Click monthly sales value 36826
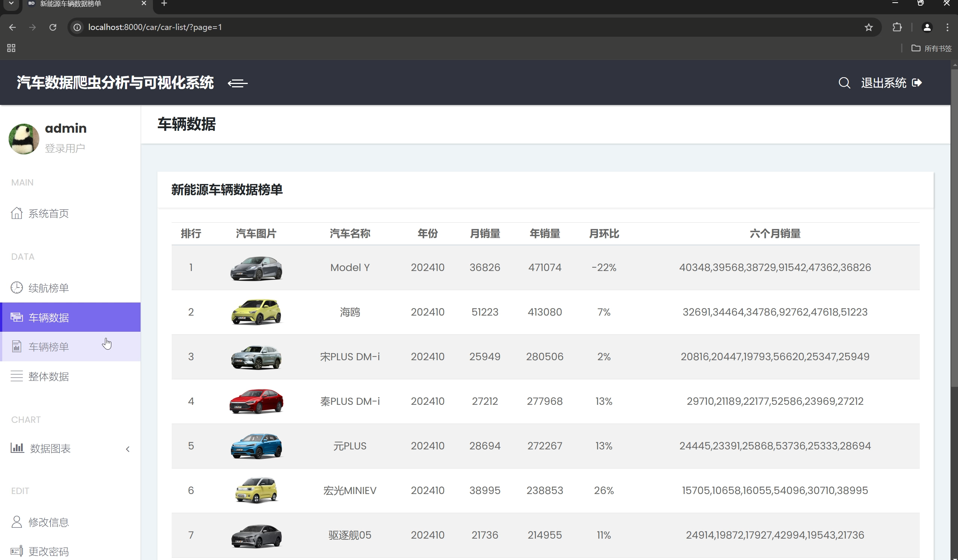Viewport: 958px width, 560px height. [x=485, y=267]
